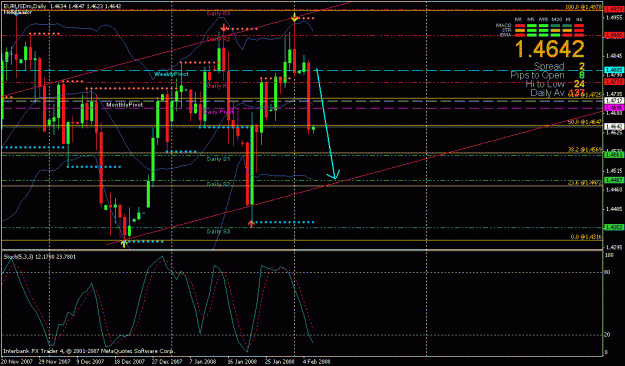Viewport: 625px width, 366px height.
Task: Click the 38.2 Fibonacci level label
Action: click(x=585, y=150)
